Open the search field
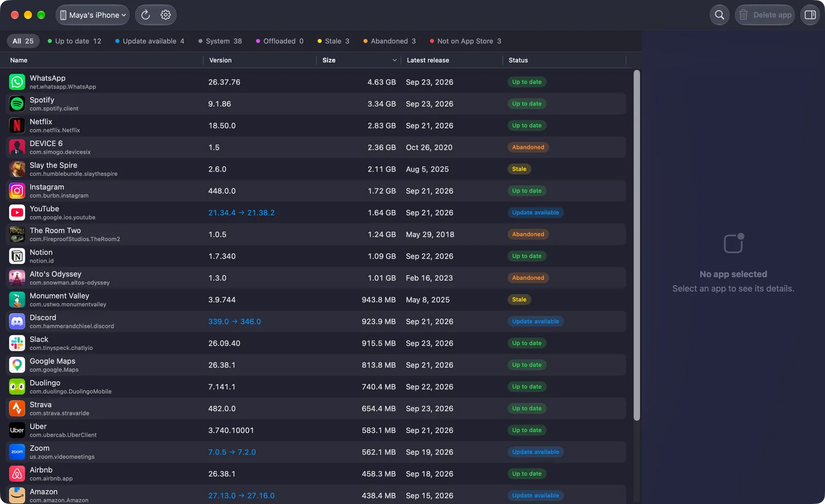This screenshot has width=825, height=504. 720,15
